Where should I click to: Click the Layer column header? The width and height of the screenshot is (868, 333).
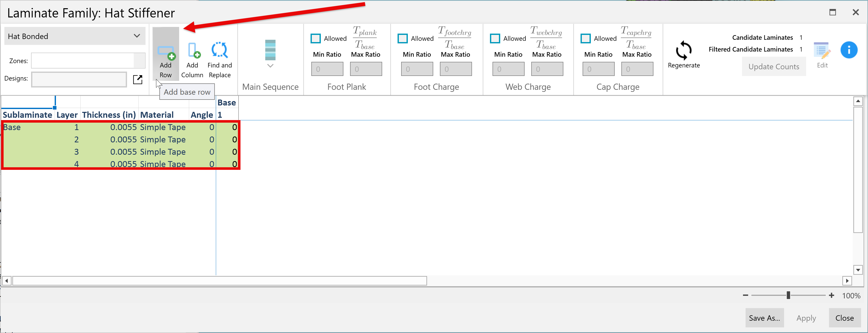coord(67,115)
